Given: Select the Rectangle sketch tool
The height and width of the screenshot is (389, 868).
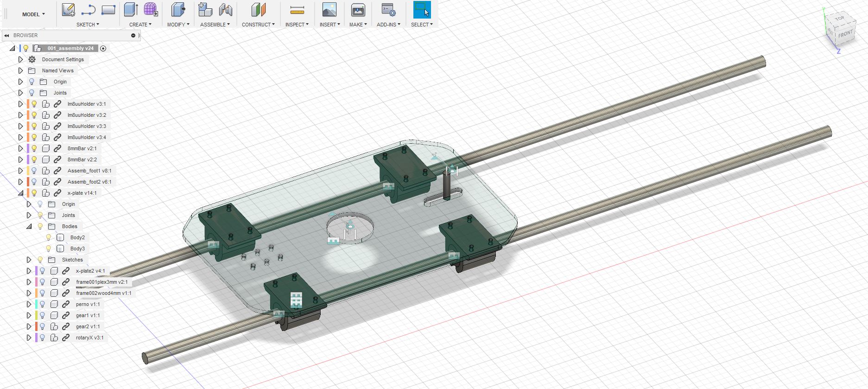Looking at the screenshot, I should click(x=108, y=10).
